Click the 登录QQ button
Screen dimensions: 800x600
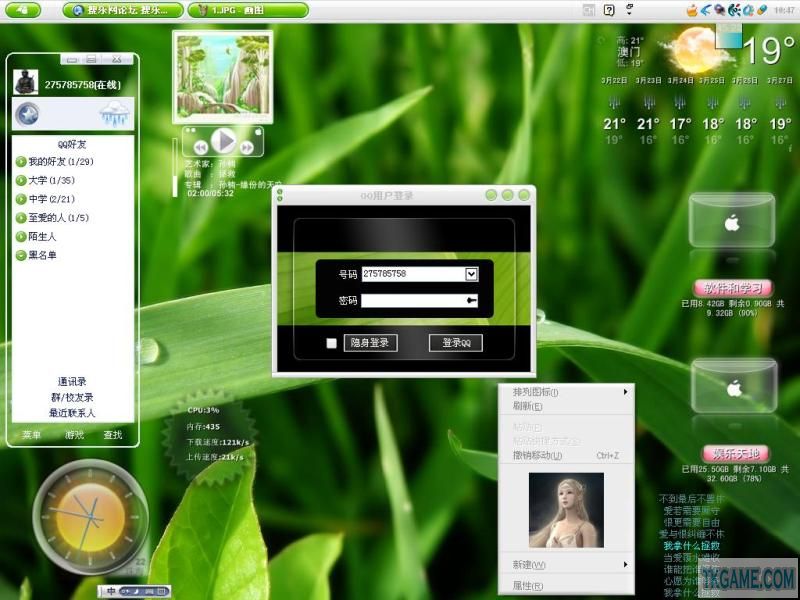point(456,343)
